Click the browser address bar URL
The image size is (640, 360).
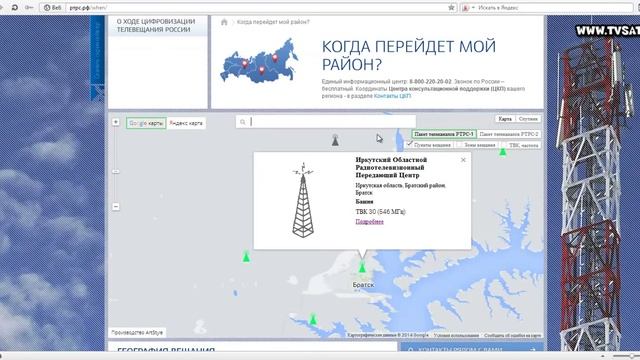(88, 8)
